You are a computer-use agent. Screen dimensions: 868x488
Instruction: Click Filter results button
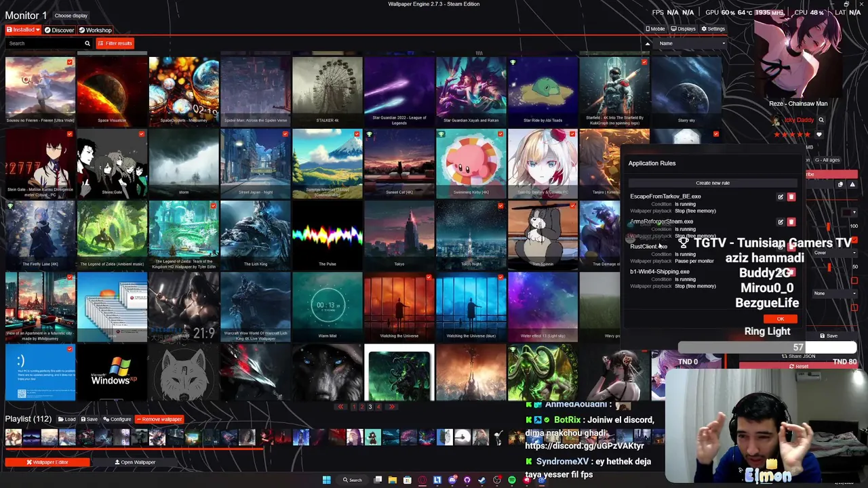point(115,43)
